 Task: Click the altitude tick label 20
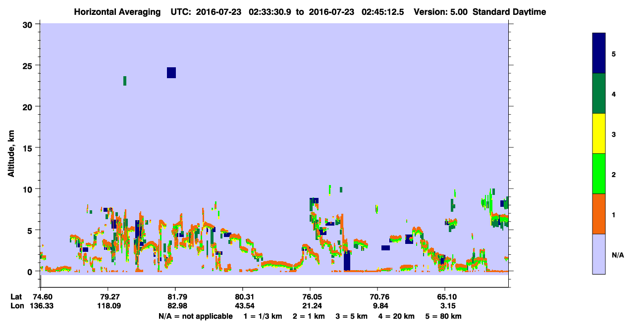pyautogui.click(x=29, y=106)
